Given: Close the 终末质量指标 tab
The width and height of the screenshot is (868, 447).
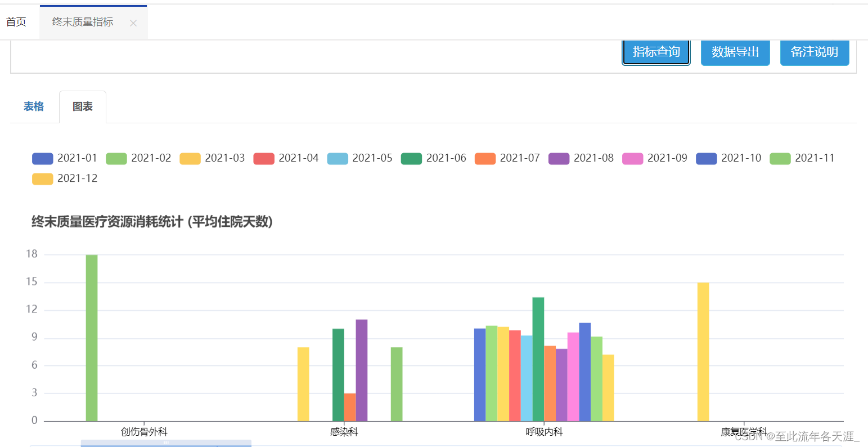Looking at the screenshot, I should click(x=133, y=23).
